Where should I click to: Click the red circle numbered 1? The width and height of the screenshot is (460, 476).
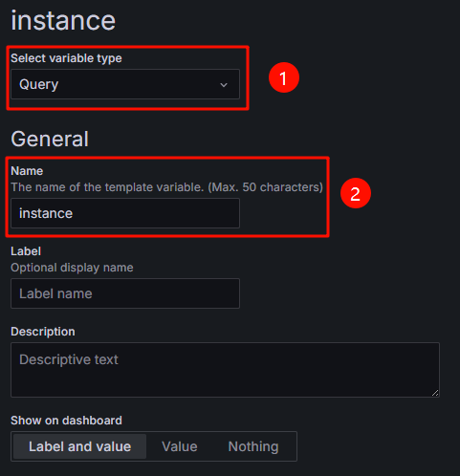point(284,77)
